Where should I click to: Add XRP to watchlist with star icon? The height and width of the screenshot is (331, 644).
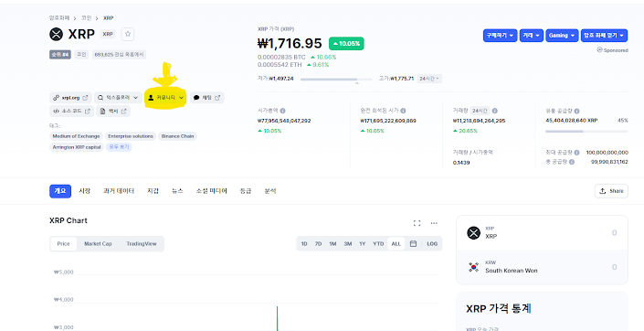tap(128, 34)
